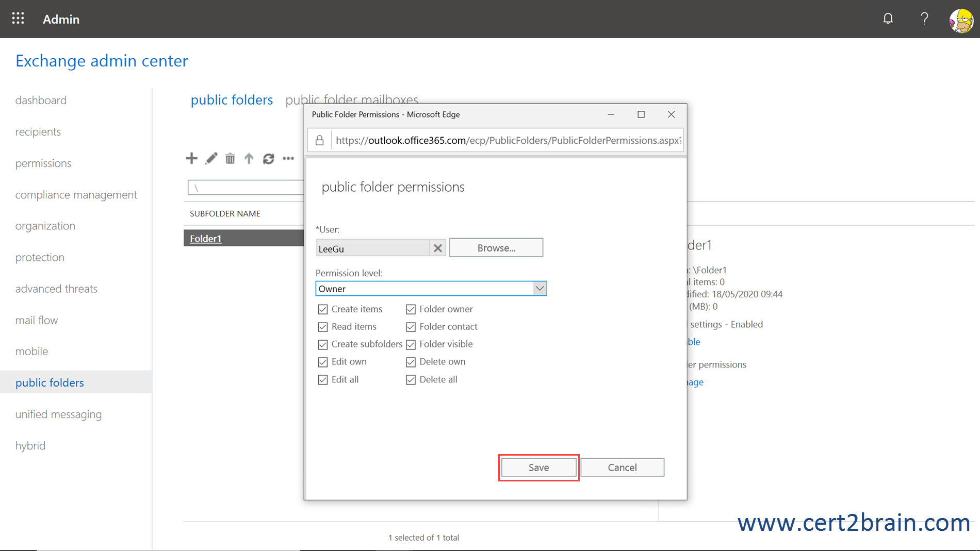This screenshot has height=551, width=980.
Task: Toggle the Create items checkbox
Action: (x=323, y=309)
